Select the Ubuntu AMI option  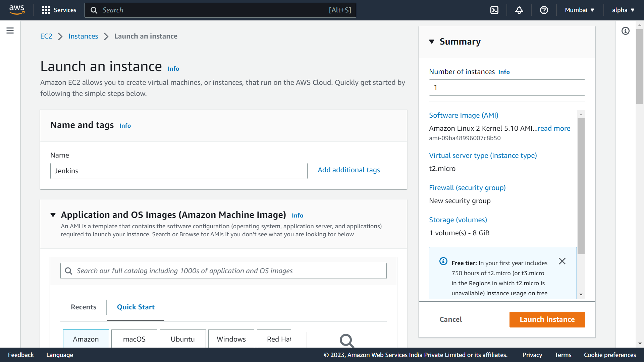[182, 339]
